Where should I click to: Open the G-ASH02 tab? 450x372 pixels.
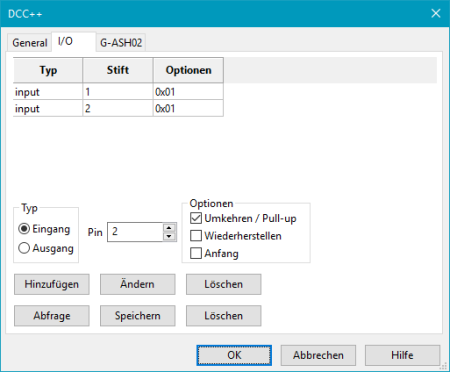click(x=121, y=43)
